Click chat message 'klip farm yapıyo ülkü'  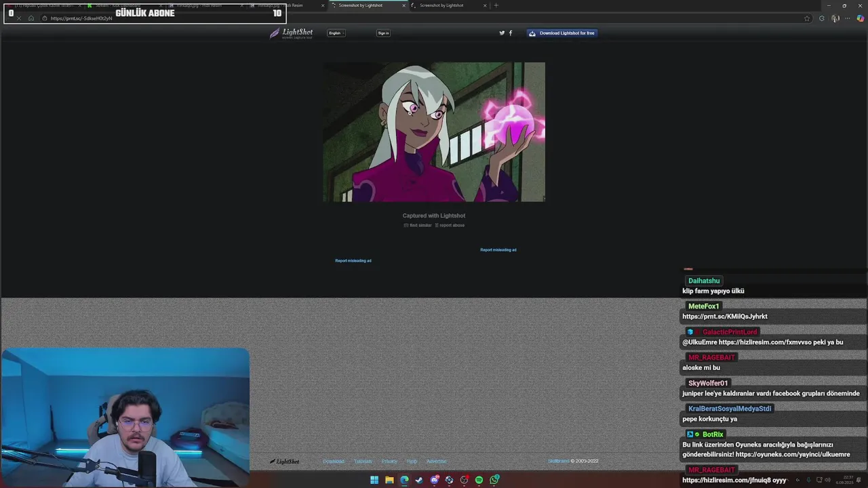713,291
